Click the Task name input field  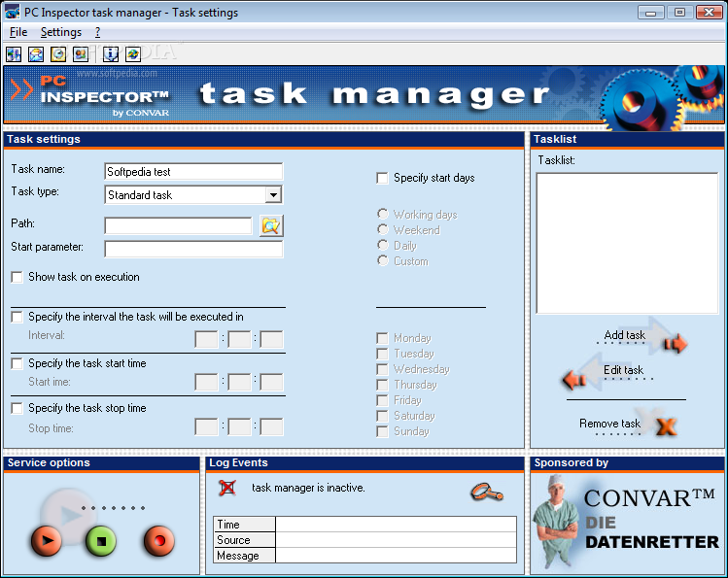(x=193, y=172)
